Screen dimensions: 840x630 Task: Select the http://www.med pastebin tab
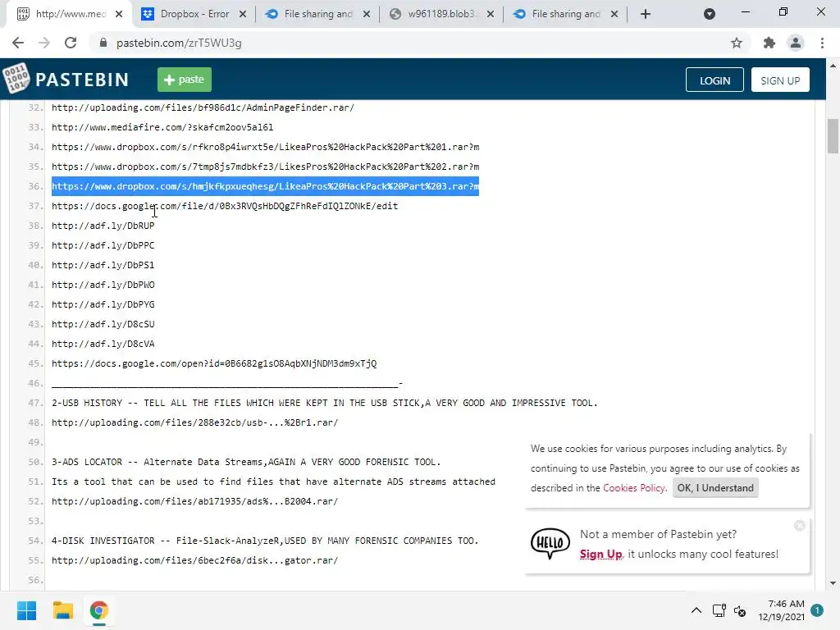point(70,14)
